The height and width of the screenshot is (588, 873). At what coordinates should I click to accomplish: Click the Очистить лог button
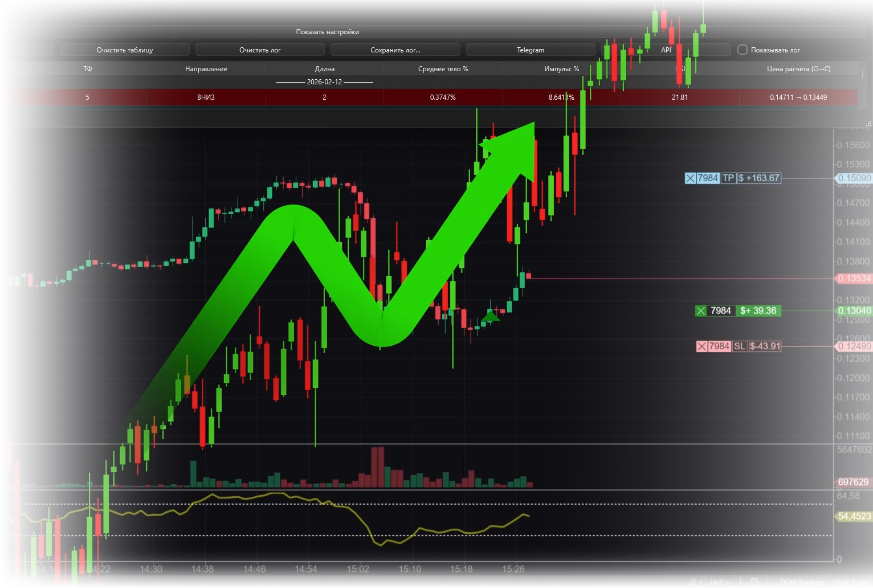pyautogui.click(x=260, y=50)
